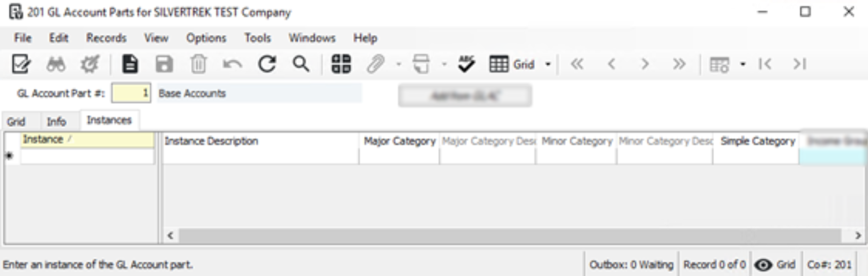This screenshot has height=276, width=868.
Task: Click the magnifying glass search icon
Action: 301,64
